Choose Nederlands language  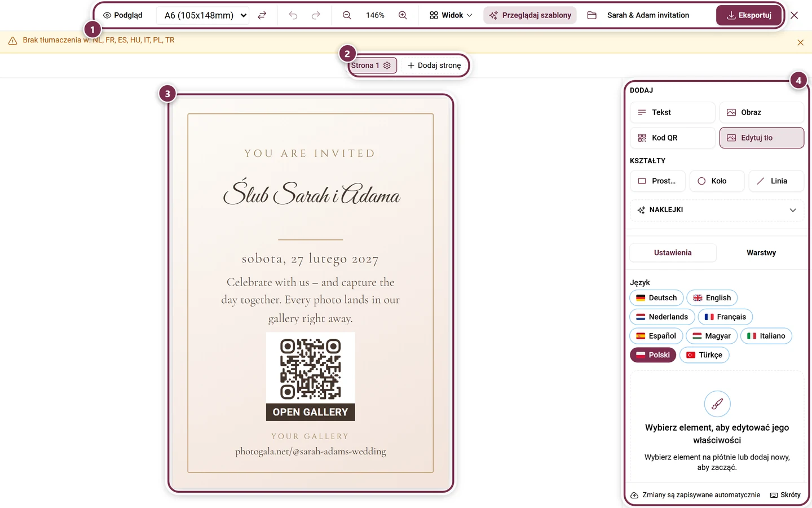(x=662, y=317)
